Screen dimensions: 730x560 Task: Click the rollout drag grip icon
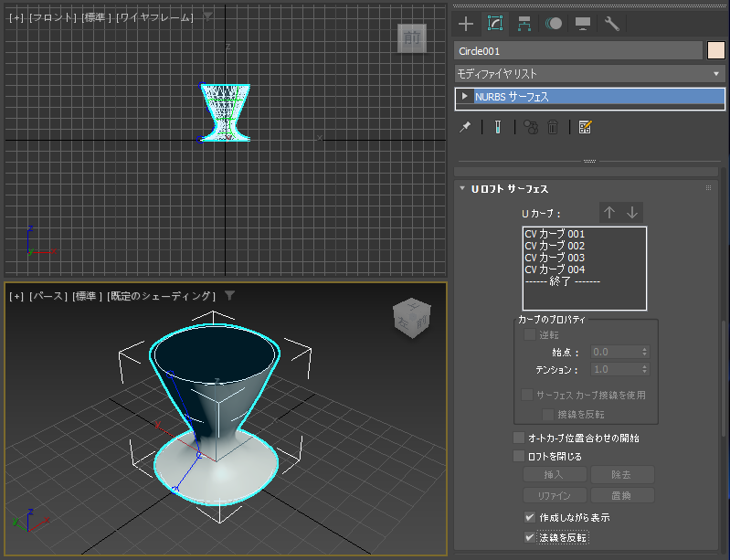click(708, 188)
